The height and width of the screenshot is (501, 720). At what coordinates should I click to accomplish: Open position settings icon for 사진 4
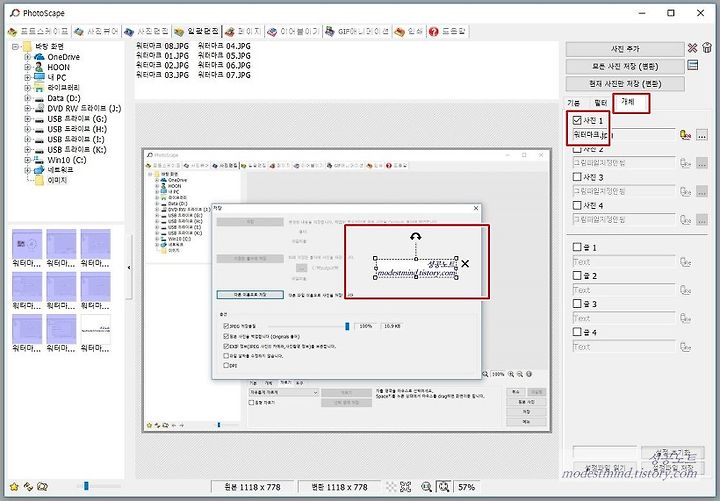[x=685, y=220]
